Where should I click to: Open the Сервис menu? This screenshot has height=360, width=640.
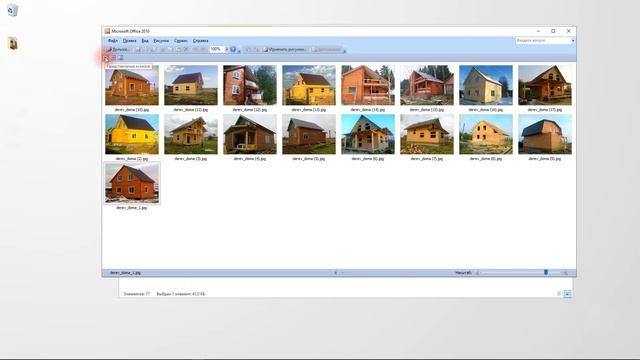[181, 41]
